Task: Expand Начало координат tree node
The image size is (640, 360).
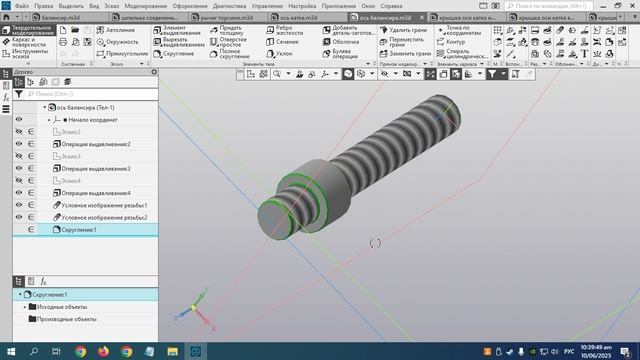Action: point(49,120)
